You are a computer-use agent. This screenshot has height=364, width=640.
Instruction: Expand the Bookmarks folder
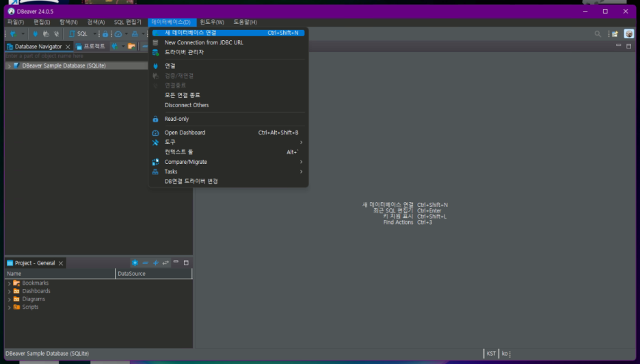9,283
